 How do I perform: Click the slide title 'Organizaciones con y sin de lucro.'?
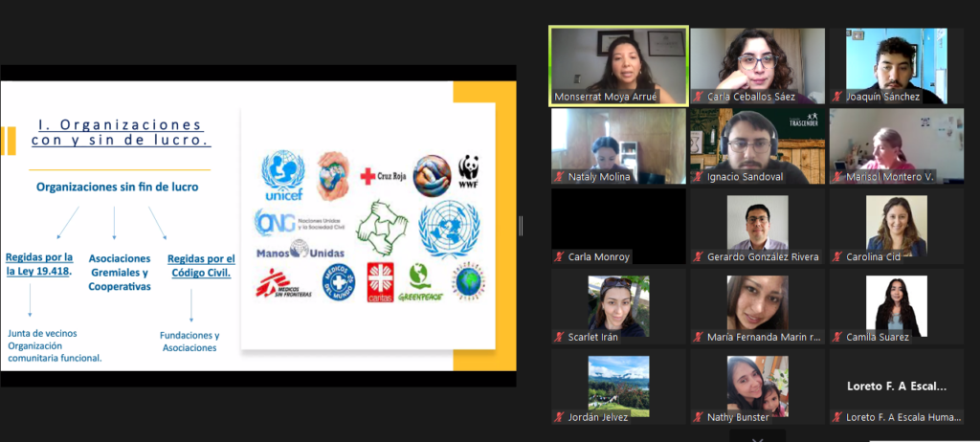[x=121, y=133]
